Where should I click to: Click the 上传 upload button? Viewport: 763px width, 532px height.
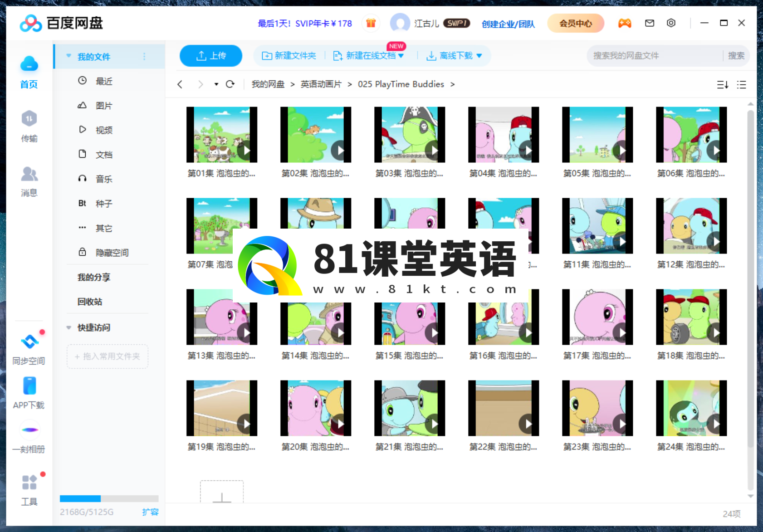[211, 56]
